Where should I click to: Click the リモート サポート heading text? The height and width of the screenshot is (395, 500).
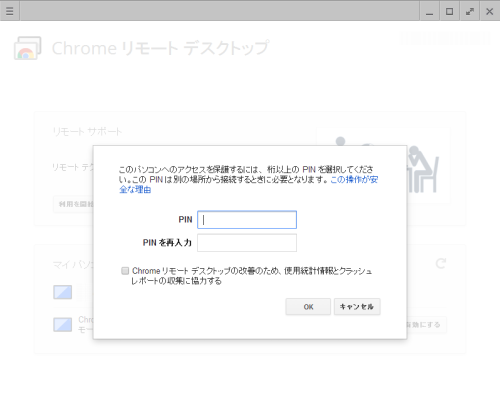tap(87, 132)
